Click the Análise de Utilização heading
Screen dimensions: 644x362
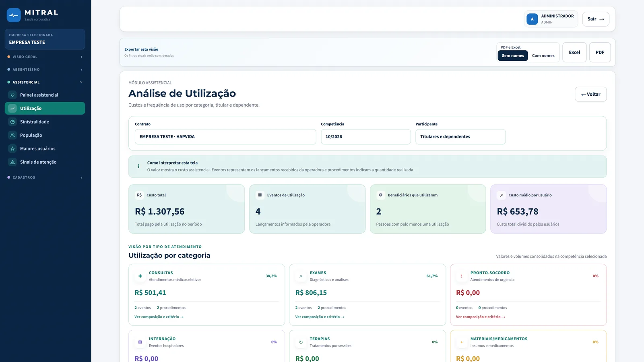click(182, 93)
